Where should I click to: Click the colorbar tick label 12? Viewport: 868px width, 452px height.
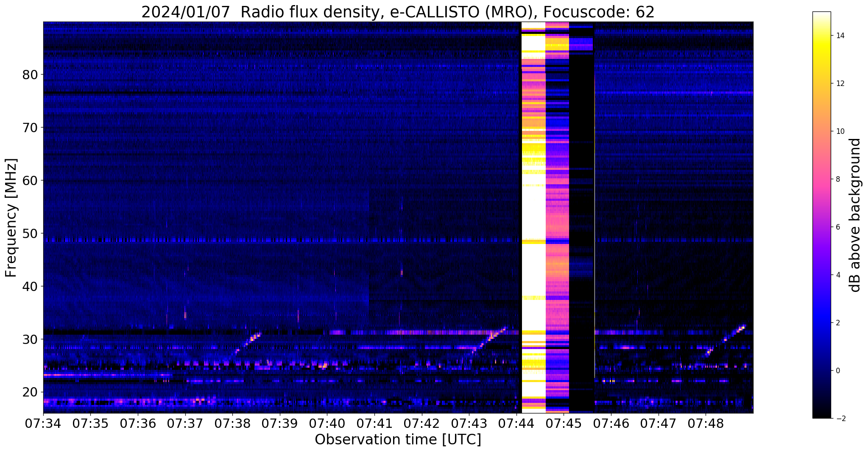840,83
